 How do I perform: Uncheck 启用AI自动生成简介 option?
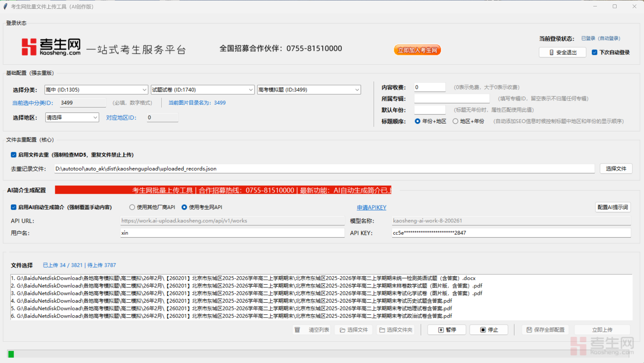click(x=14, y=207)
